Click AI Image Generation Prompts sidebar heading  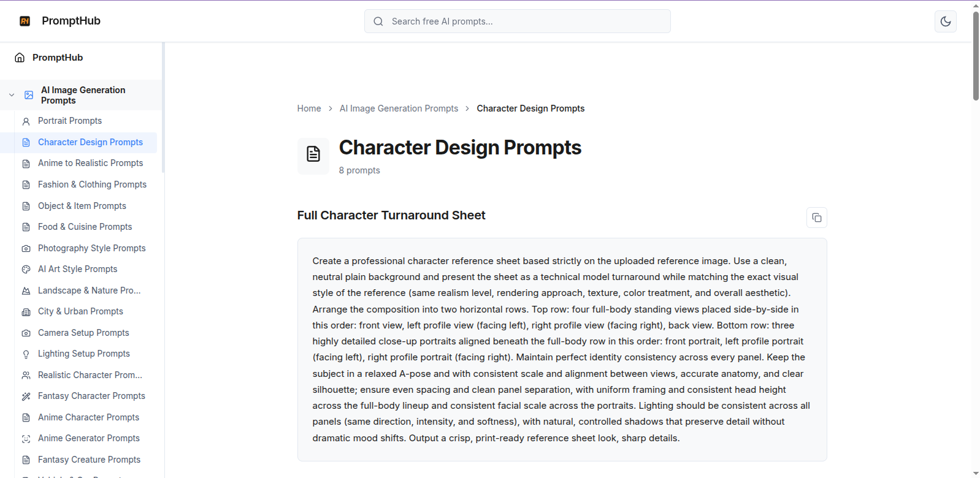[x=83, y=95]
